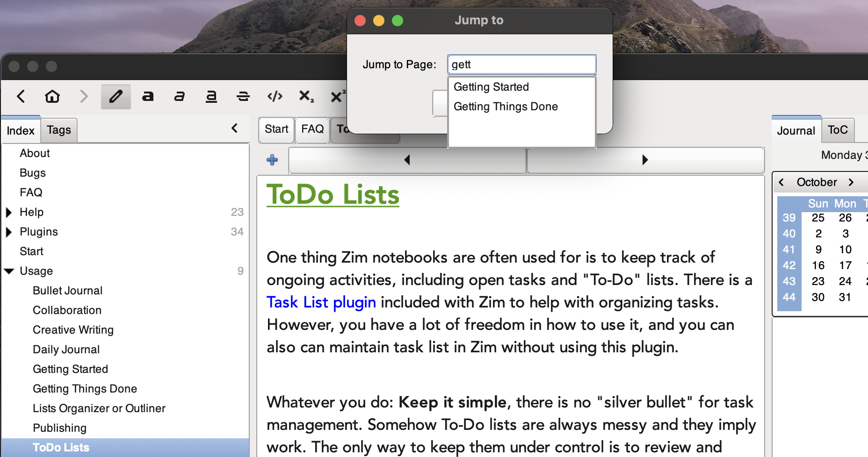Go back with the left arrow toolbar icon
Viewport: 868px width, 457px height.
[21, 96]
